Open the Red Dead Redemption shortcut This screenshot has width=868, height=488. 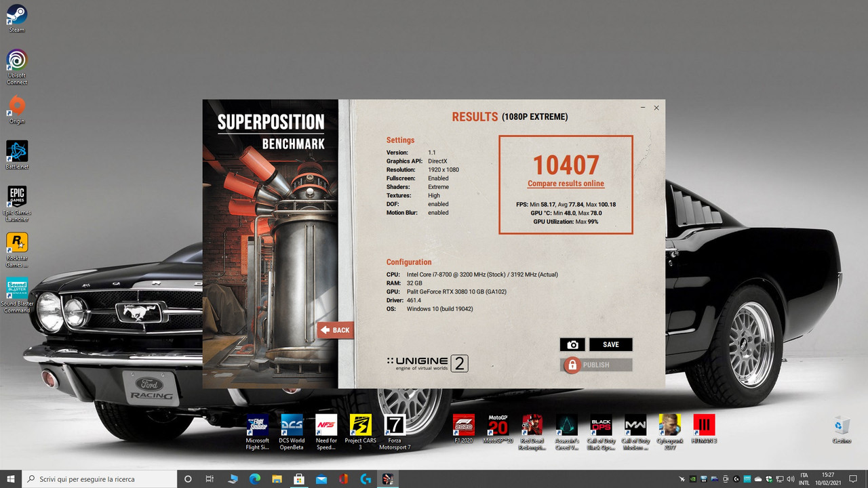click(532, 432)
